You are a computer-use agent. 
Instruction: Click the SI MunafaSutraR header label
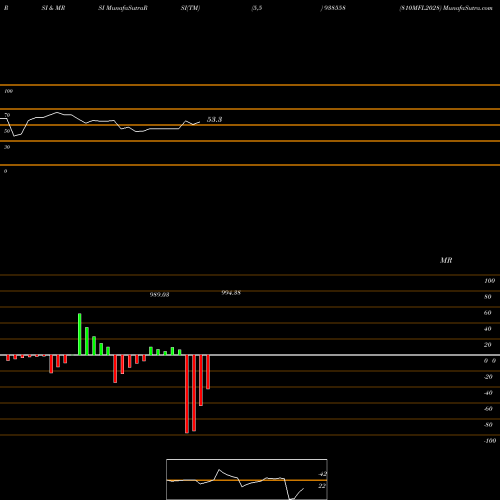click(x=123, y=8)
